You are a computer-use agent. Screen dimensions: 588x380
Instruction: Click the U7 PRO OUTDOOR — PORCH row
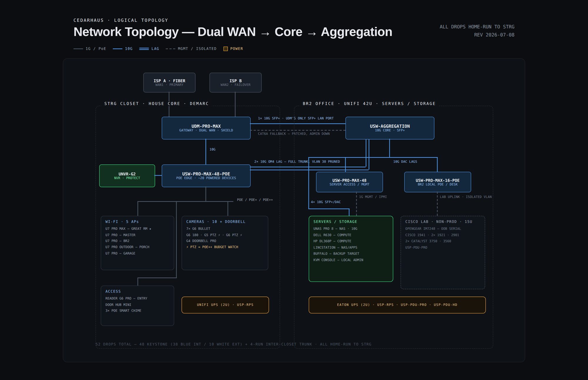(x=127, y=247)
